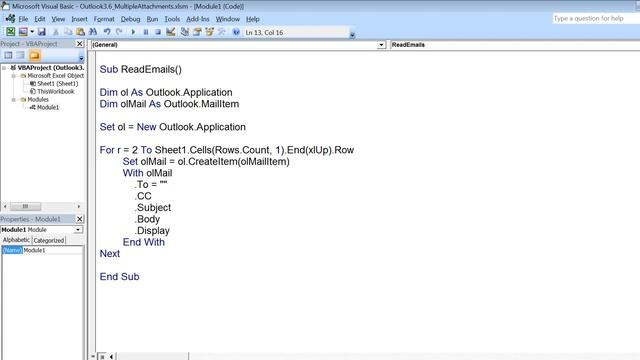Click the Full Module View button at bottom
Screen dimensions: 640x360
click(102, 357)
